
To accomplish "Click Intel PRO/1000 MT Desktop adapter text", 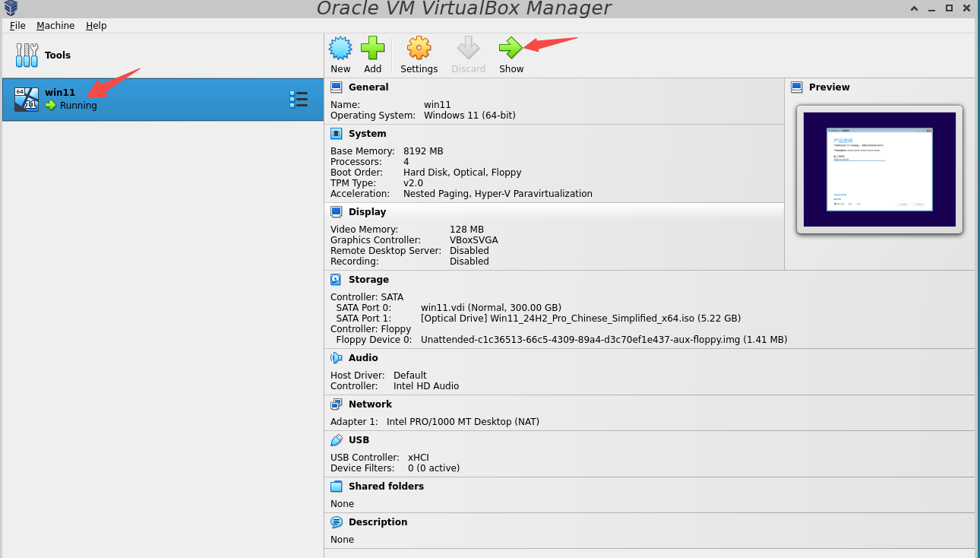I will click(463, 422).
